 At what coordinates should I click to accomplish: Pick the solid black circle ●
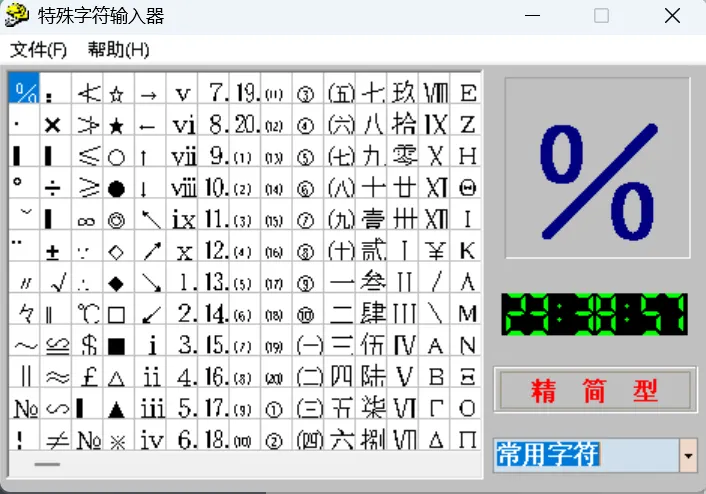[119, 182]
